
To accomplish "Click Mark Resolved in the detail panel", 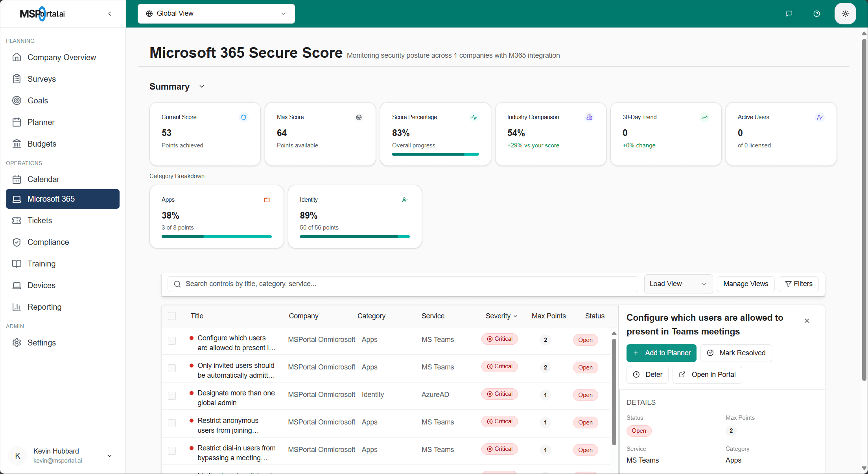I will click(736, 353).
